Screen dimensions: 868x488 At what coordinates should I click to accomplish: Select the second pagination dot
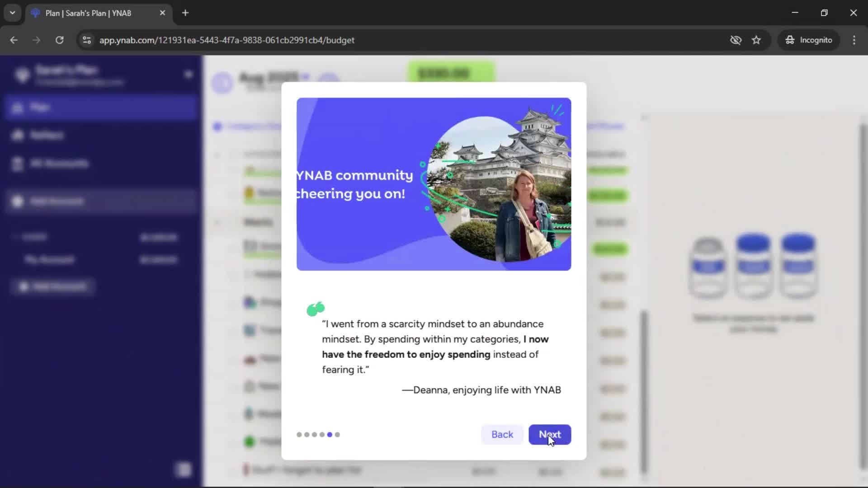coord(307,435)
